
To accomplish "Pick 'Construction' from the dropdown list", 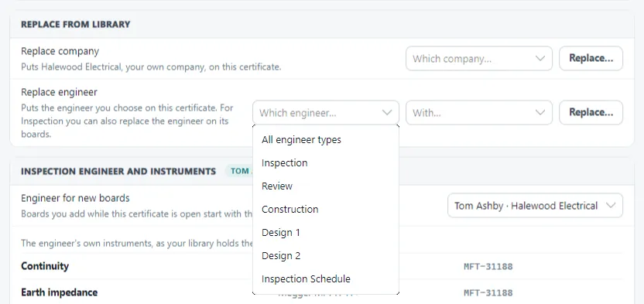I will [x=326, y=209].
